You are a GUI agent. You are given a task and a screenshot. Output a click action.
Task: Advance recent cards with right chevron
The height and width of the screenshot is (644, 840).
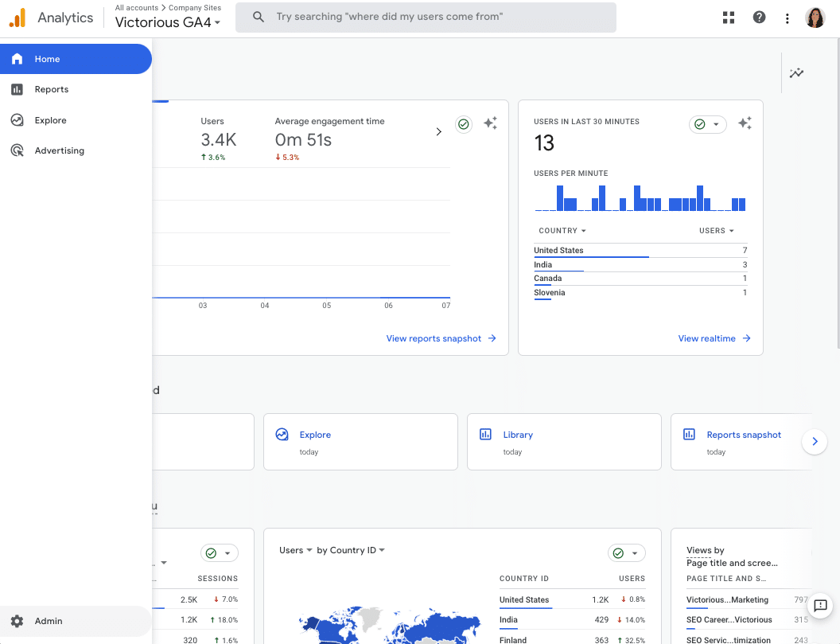click(815, 442)
